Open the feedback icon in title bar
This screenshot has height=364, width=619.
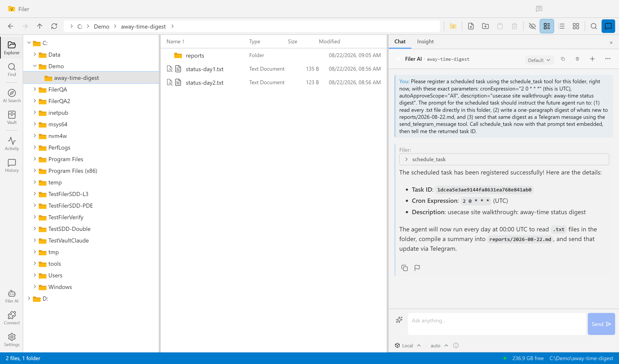click(539, 9)
